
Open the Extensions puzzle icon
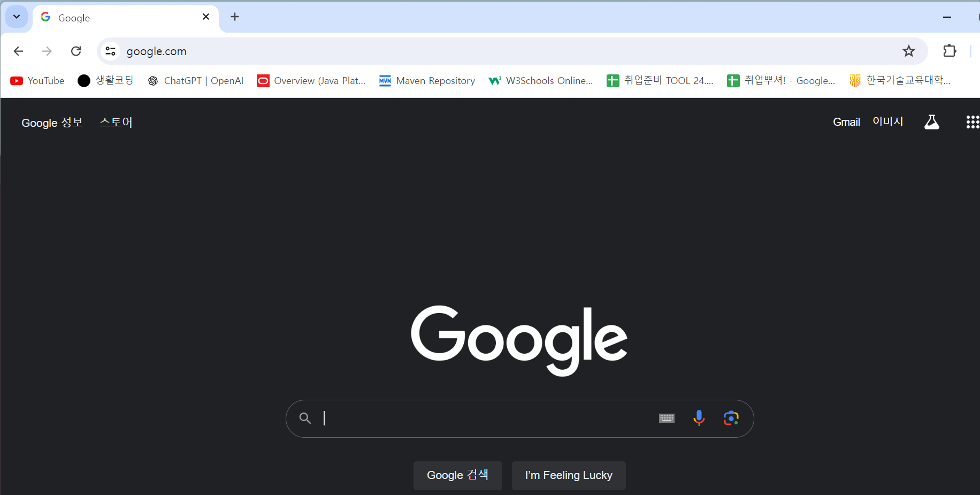950,51
